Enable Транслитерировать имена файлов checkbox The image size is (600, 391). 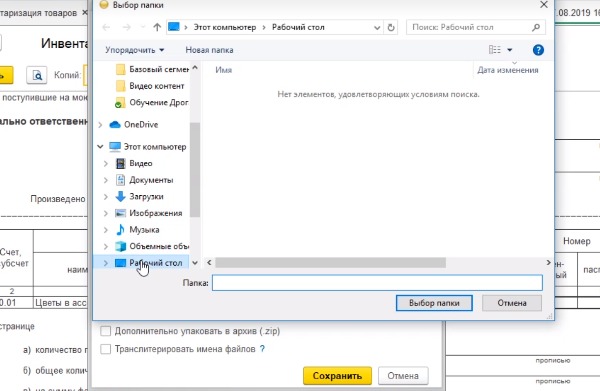(105, 349)
